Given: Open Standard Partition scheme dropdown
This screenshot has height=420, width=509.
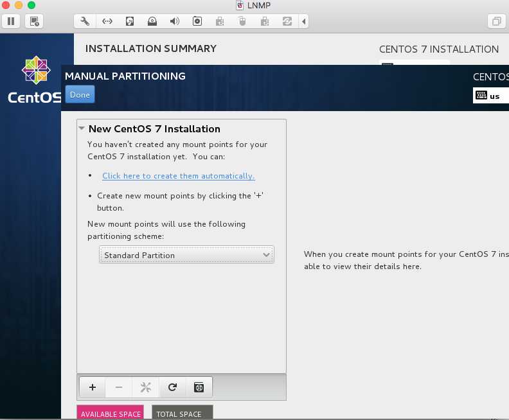Looking at the screenshot, I should tap(186, 255).
